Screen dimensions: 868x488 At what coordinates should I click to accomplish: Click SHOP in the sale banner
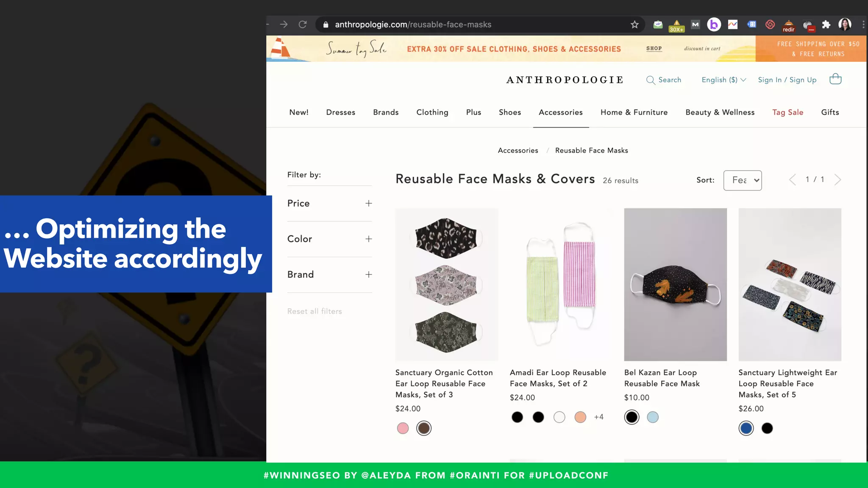point(654,48)
